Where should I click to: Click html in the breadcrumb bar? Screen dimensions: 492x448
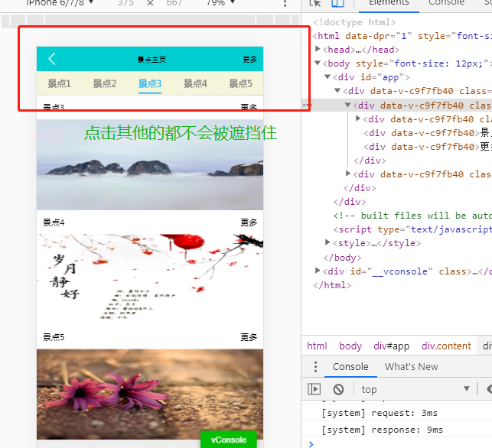[317, 346]
